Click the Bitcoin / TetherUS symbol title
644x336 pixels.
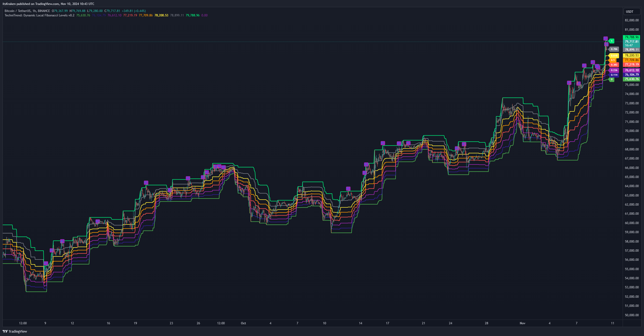tap(27, 11)
